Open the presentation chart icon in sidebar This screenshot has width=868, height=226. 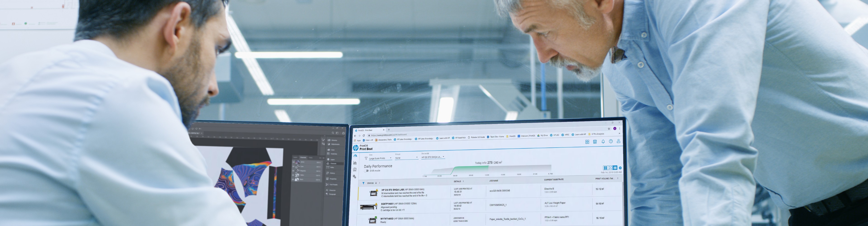(355, 170)
